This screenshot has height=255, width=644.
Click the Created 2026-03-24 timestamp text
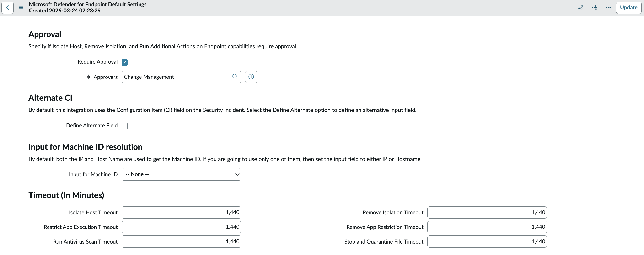65,11
